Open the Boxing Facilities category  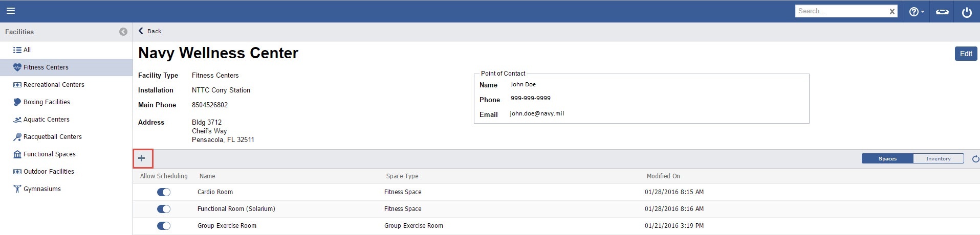point(47,102)
